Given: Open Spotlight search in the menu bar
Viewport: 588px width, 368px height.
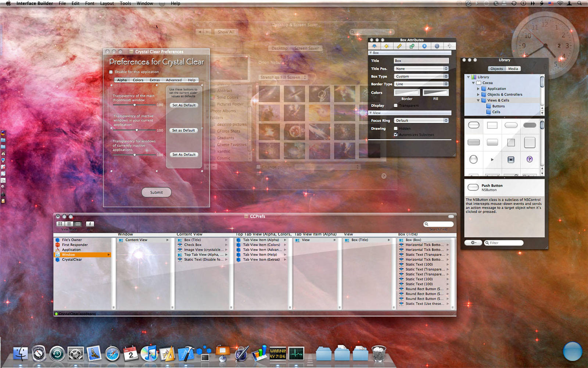Looking at the screenshot, I should click(580, 3).
